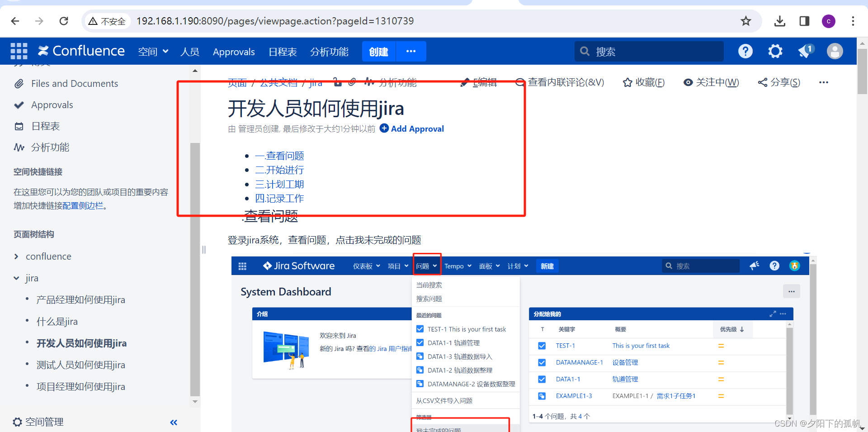
Task: Open the Chrome profile avatar
Action: (829, 21)
